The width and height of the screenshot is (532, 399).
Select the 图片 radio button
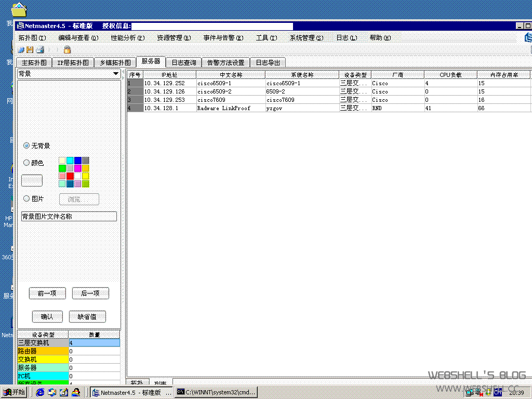coord(26,198)
